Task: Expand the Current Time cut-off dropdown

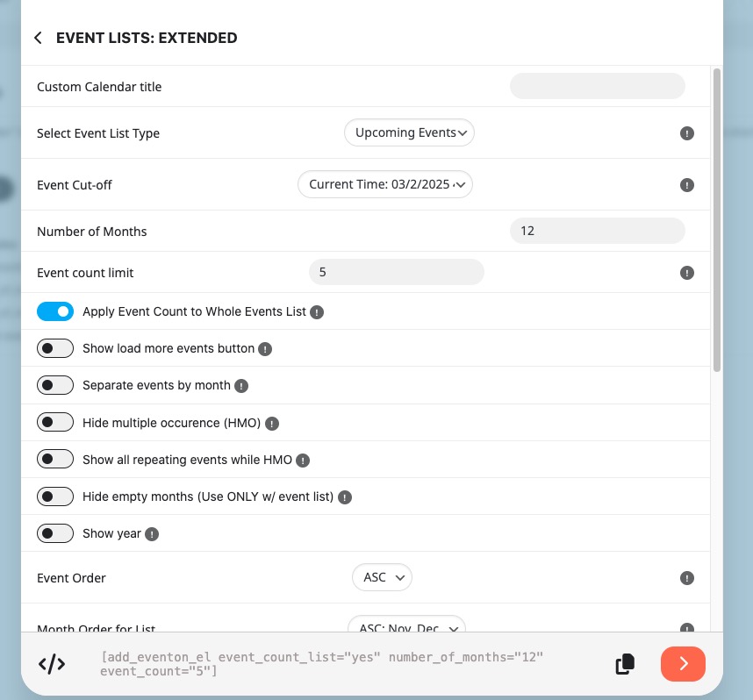Action: click(x=385, y=184)
